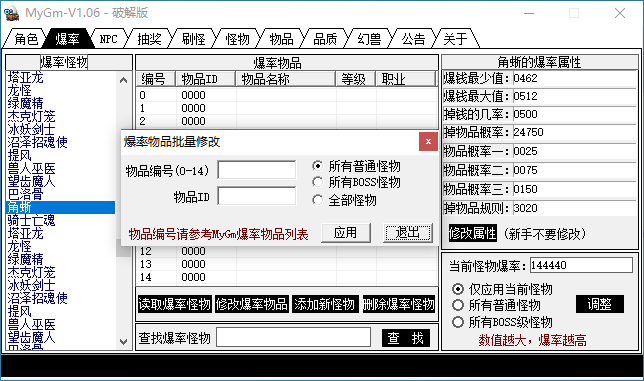Screen dimensions: 644x381
Task: Open the 关于 tab
Action: (x=455, y=39)
